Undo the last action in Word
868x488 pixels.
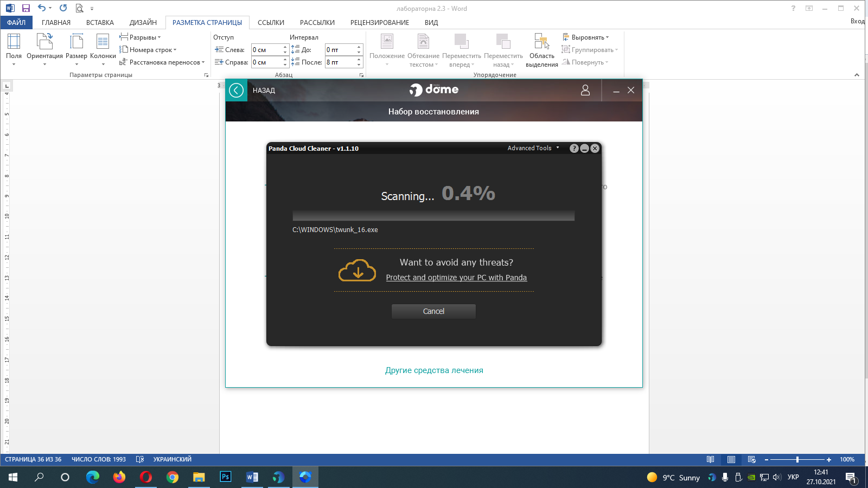pos(42,8)
